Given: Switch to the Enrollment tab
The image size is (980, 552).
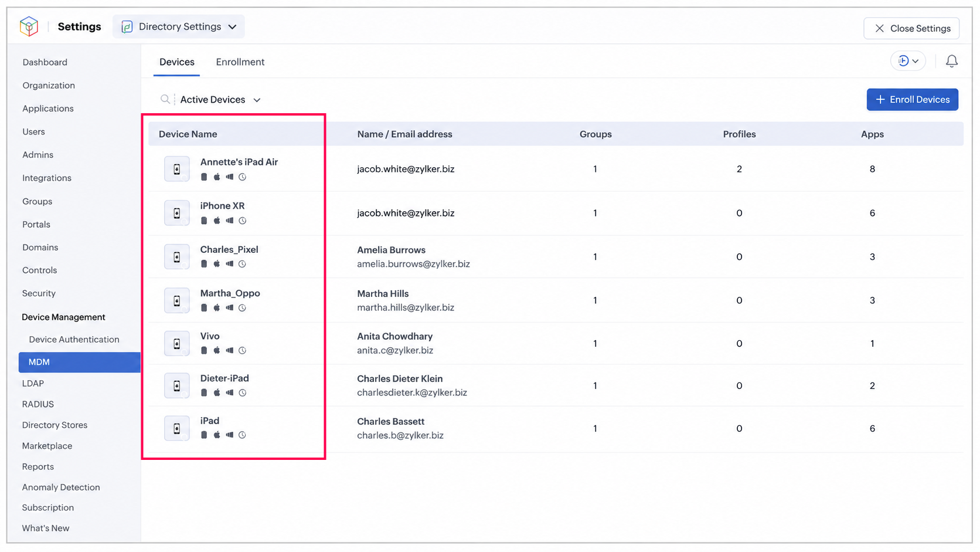Looking at the screenshot, I should (240, 62).
